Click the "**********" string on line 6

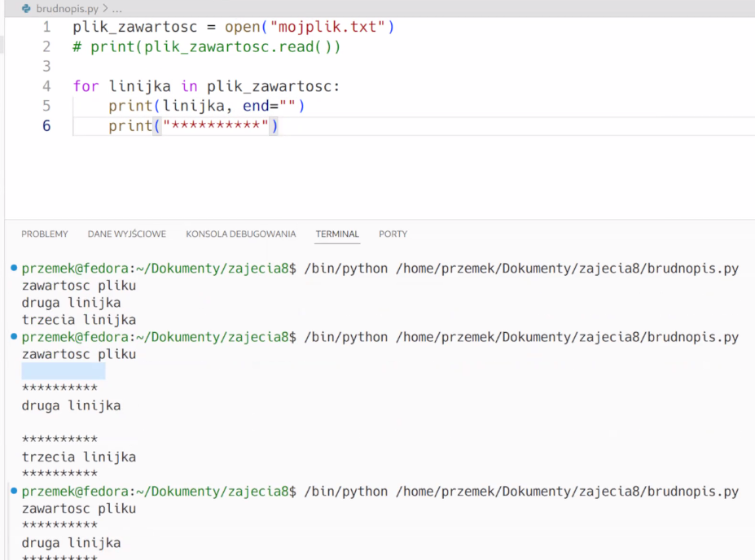click(x=216, y=126)
